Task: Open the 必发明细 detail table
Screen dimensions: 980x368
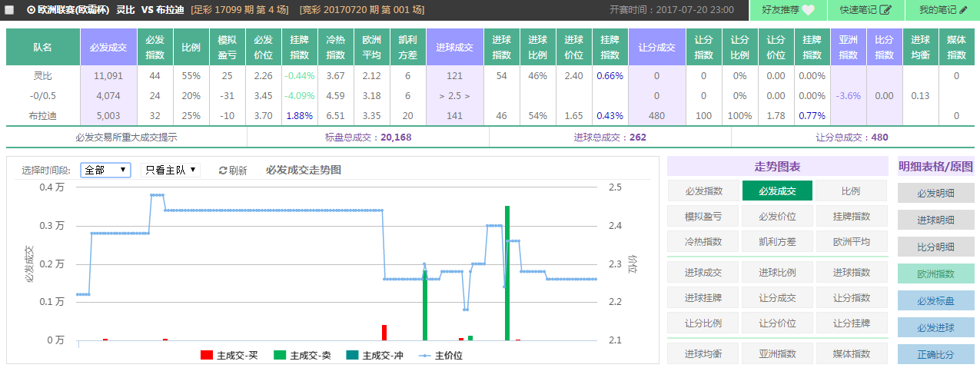Action: (935, 194)
